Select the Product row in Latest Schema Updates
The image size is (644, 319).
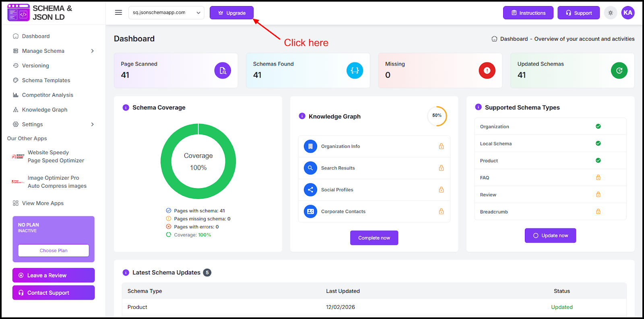tap(137, 307)
